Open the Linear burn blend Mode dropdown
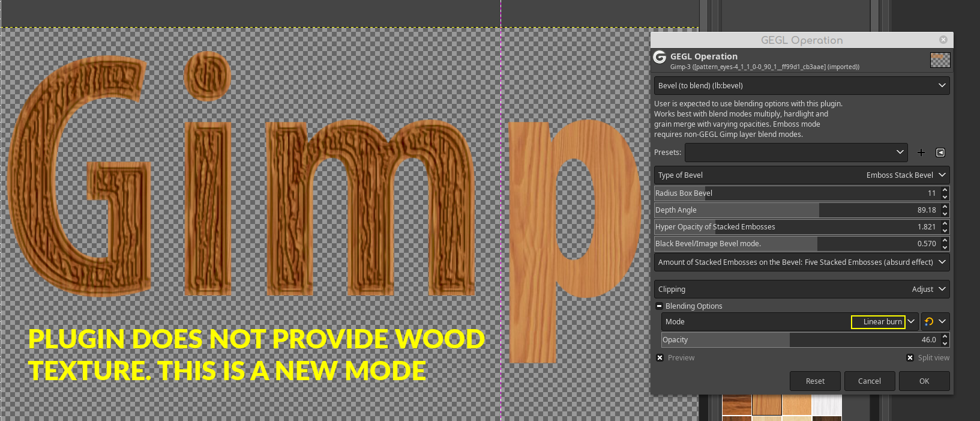980x421 pixels. tap(790, 322)
